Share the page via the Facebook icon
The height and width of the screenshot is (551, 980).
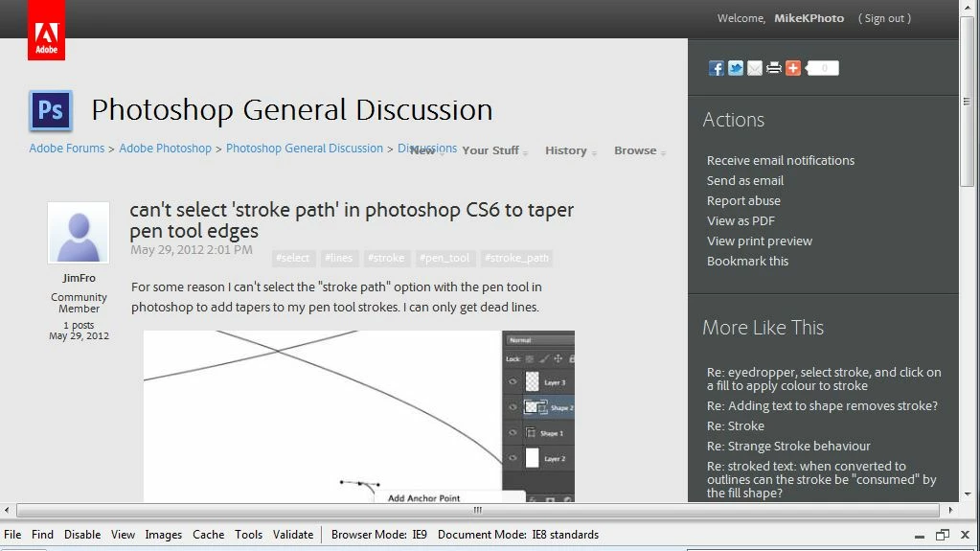tap(717, 68)
